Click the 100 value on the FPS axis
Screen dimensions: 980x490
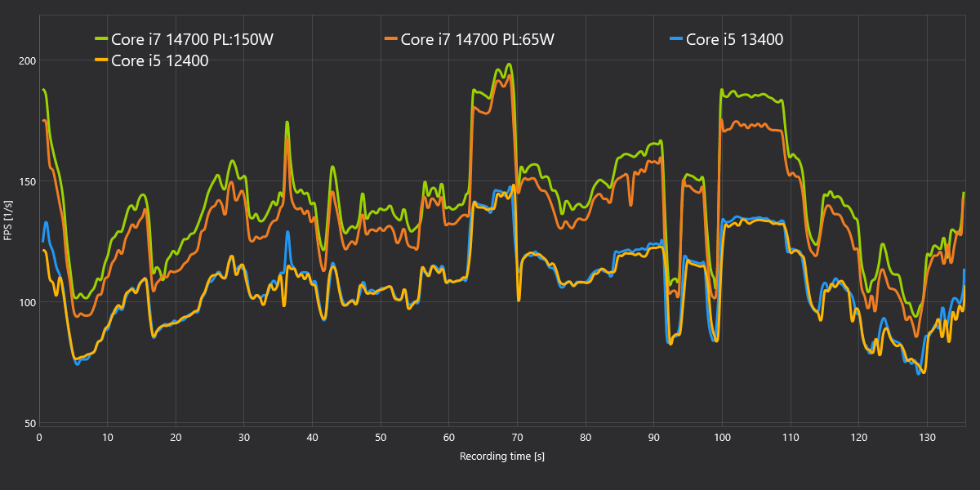27,302
